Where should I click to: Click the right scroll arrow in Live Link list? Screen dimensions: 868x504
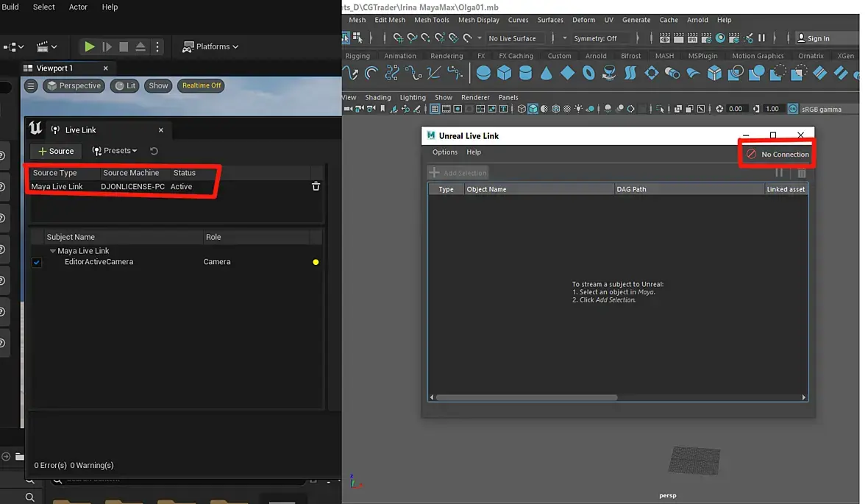[804, 397]
